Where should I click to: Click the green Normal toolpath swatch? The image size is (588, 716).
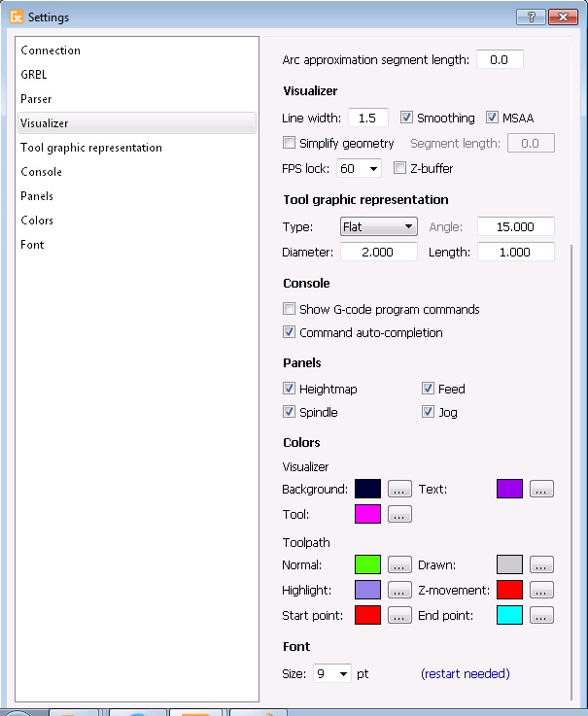click(x=367, y=563)
